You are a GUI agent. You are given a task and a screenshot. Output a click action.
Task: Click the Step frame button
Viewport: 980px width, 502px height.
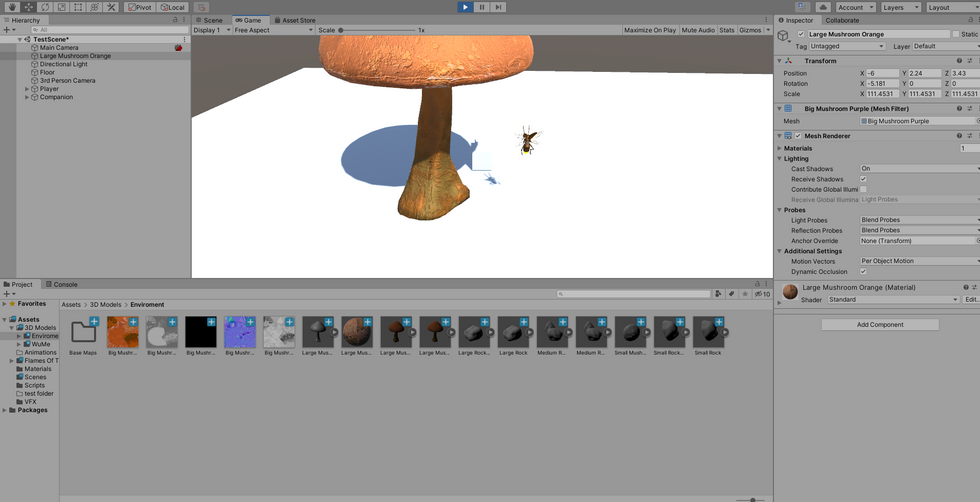[x=498, y=7]
